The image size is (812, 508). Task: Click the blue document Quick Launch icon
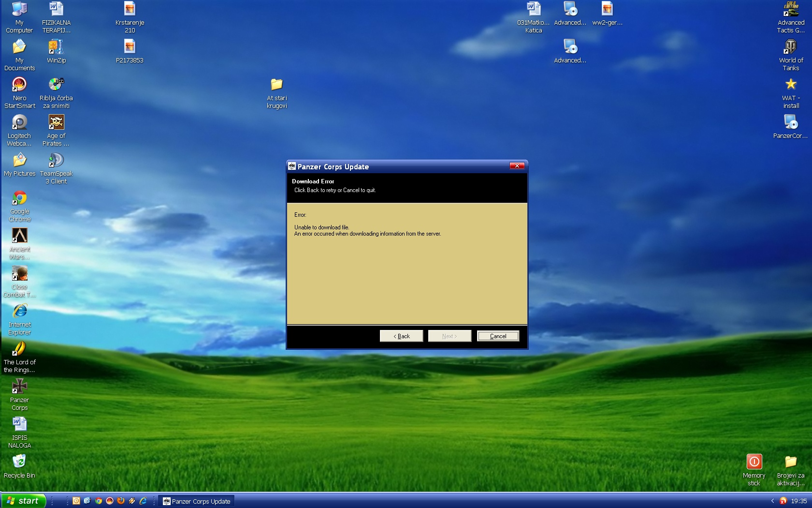click(x=87, y=501)
